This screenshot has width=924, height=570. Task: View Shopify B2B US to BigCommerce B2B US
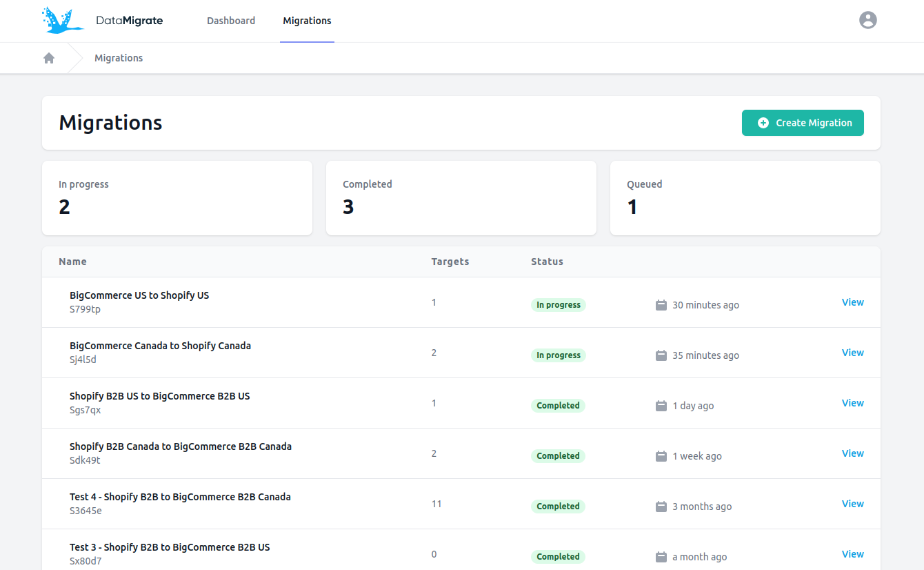[853, 403]
